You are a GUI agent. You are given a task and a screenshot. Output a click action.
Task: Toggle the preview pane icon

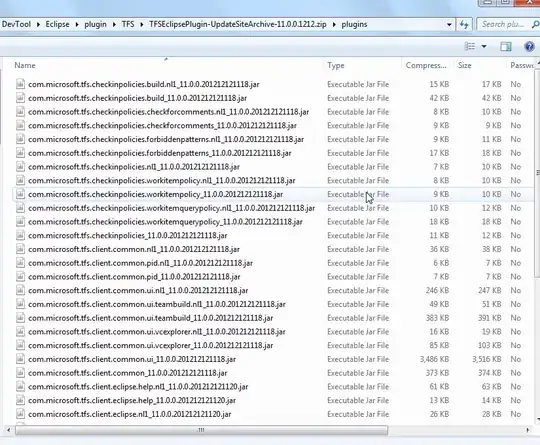(x=506, y=46)
